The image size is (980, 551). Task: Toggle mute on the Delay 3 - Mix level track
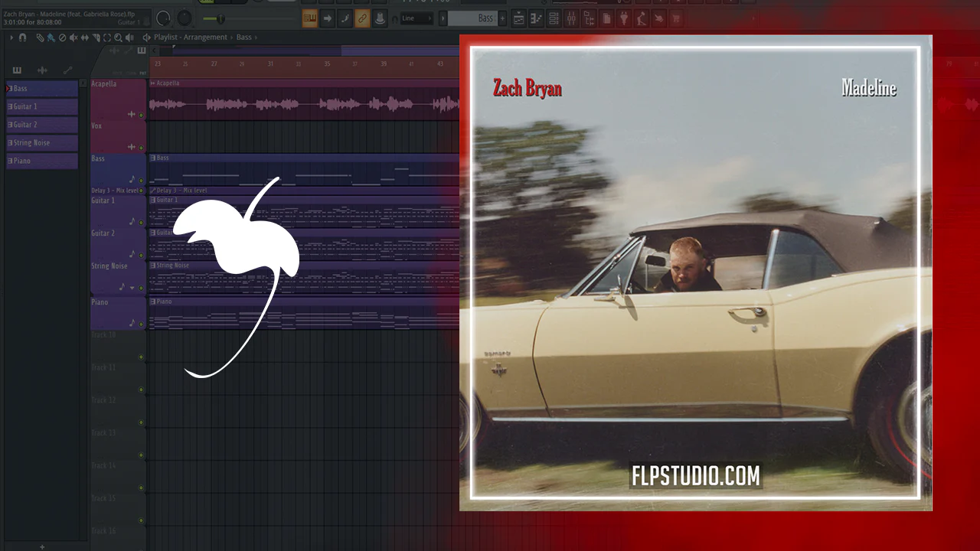pyautogui.click(x=141, y=191)
